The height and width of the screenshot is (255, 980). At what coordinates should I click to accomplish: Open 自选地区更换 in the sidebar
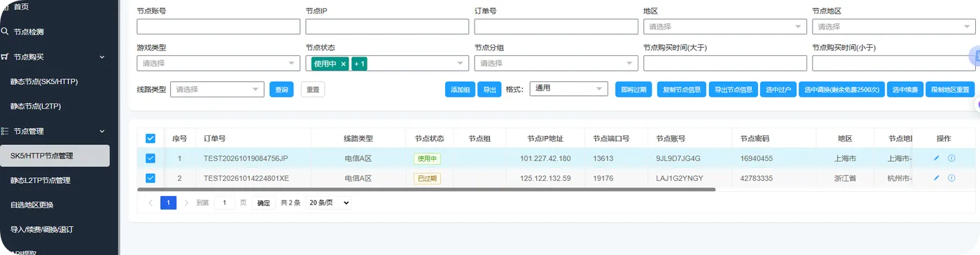coord(32,205)
